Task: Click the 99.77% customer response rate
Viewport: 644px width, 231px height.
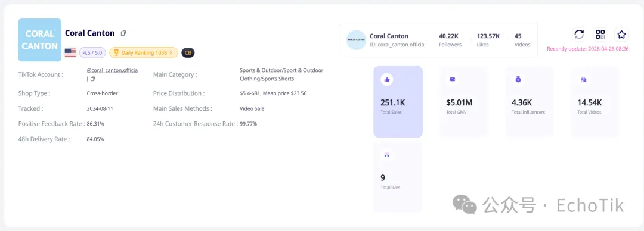Action: pyautogui.click(x=249, y=123)
